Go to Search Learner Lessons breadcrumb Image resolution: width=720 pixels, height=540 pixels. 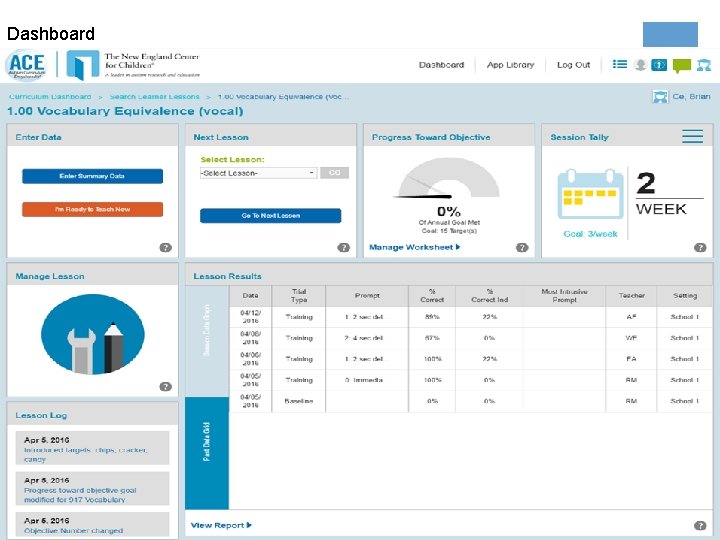[155, 96]
